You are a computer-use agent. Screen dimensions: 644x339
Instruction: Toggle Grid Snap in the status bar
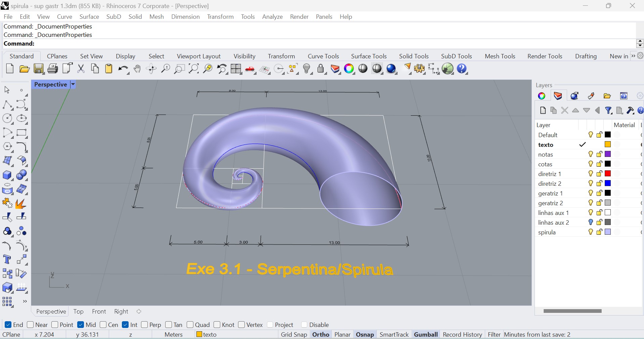pos(294,334)
